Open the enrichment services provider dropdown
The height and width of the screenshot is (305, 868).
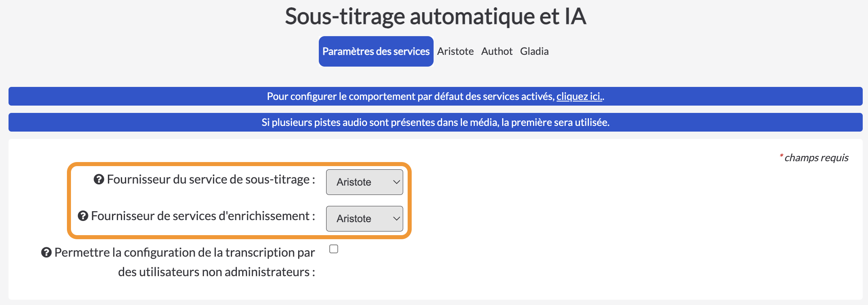(365, 218)
